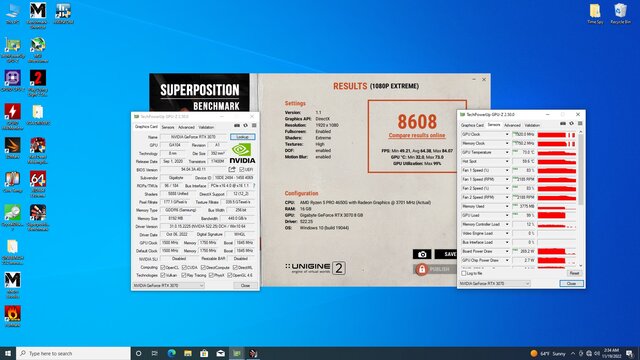The height and width of the screenshot is (360, 640).
Task: Switch to Advanced tab in Graphics Card window
Action: 187,127
